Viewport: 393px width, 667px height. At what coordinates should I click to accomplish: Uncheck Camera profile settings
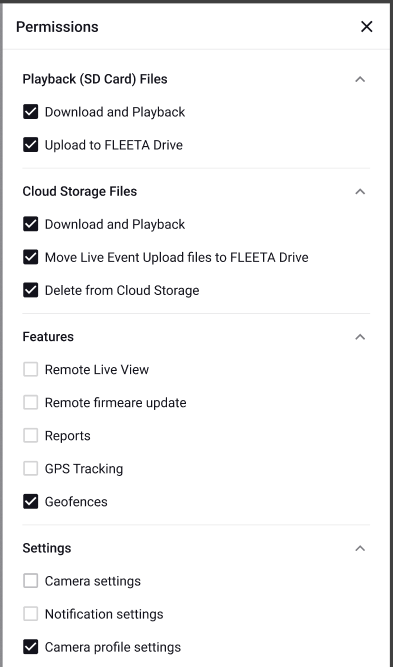point(31,647)
